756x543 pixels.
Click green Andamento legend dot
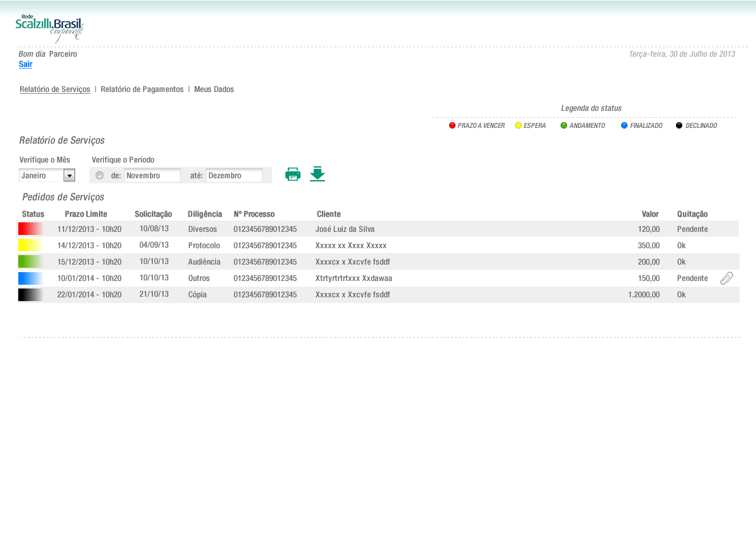[x=564, y=125]
